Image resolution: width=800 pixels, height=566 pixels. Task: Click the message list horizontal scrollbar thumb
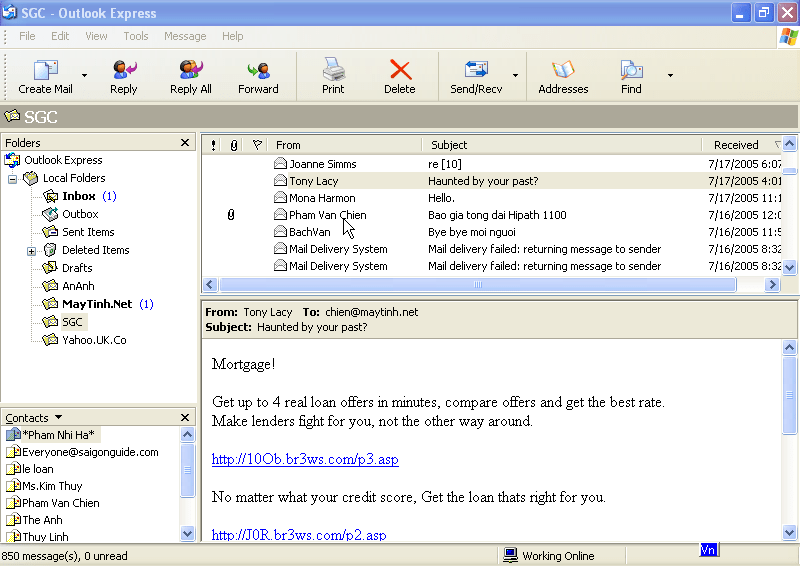pyautogui.click(x=478, y=284)
